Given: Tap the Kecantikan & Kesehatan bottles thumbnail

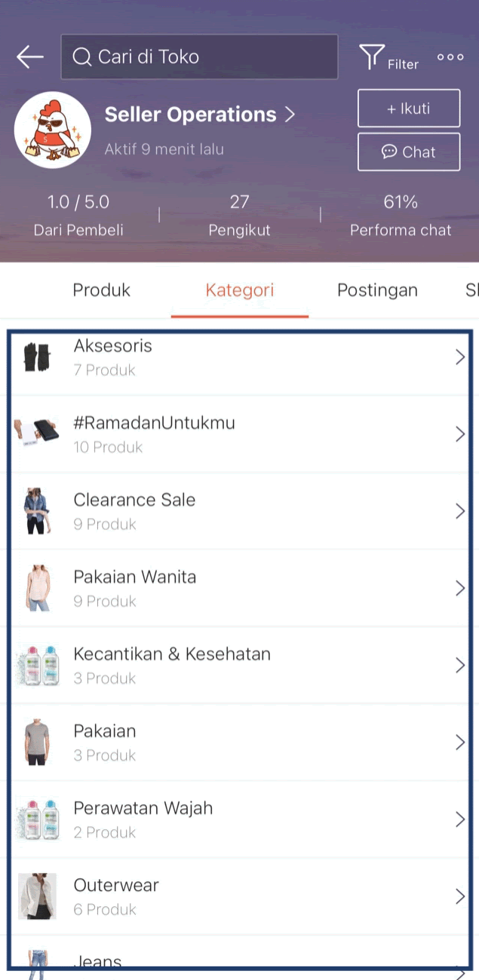Looking at the screenshot, I should [38, 665].
